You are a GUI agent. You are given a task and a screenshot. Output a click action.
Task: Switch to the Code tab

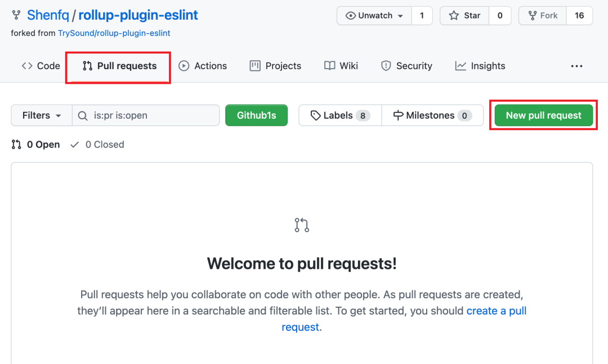(x=41, y=66)
